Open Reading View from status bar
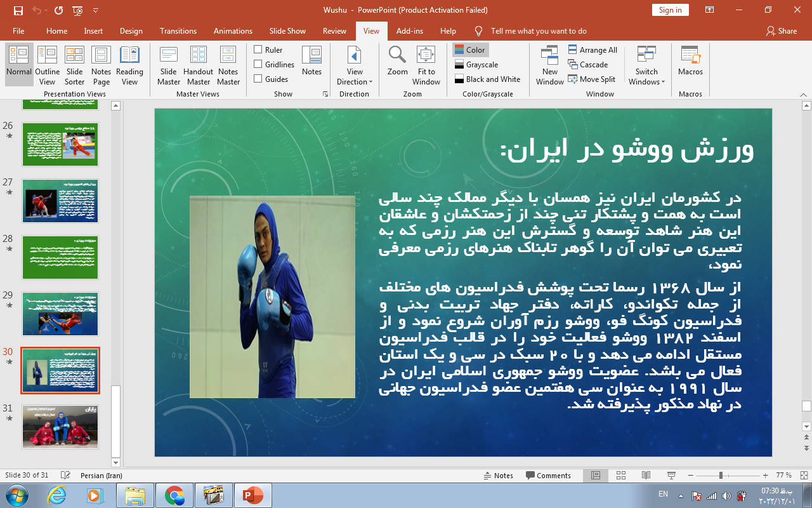Screen dimensions: 812x508 [x=646, y=476]
